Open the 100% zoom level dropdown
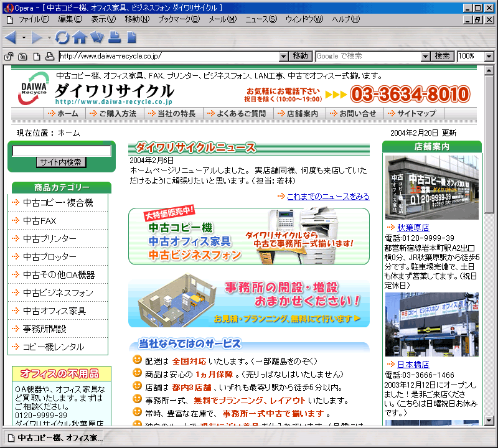 (x=489, y=57)
